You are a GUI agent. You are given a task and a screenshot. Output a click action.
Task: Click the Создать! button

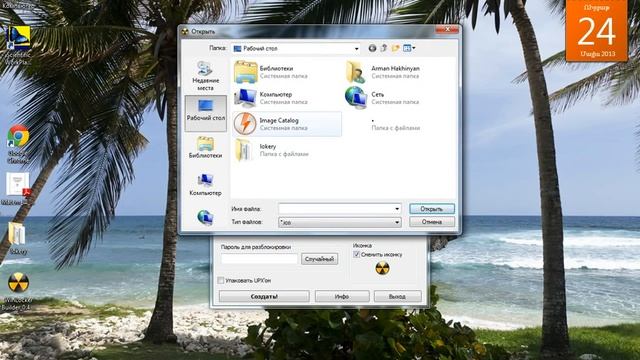click(264, 296)
